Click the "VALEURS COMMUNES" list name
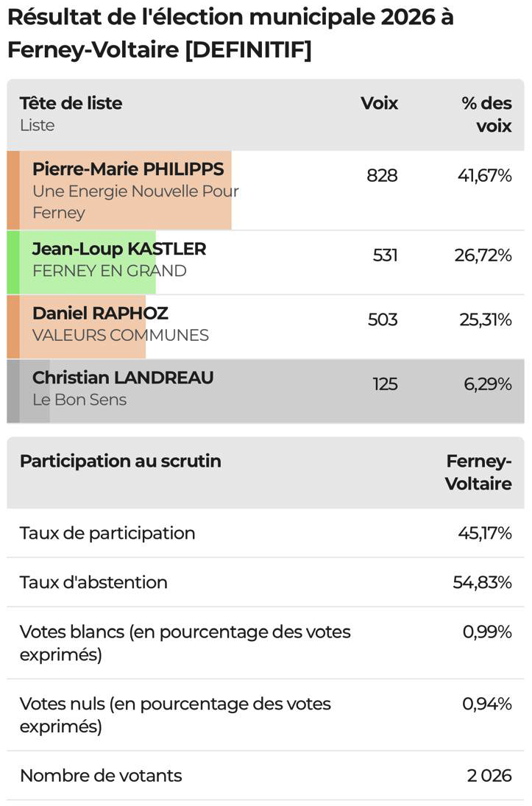 [121, 336]
